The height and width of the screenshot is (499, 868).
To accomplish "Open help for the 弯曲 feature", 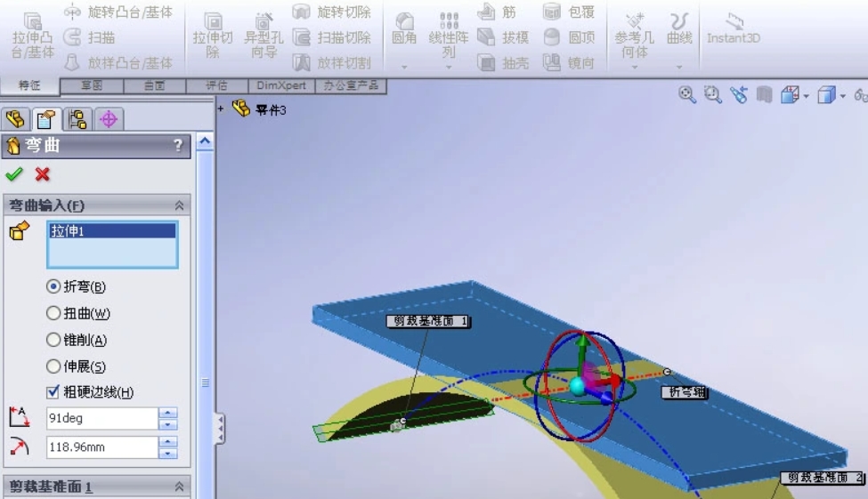I will [178, 146].
